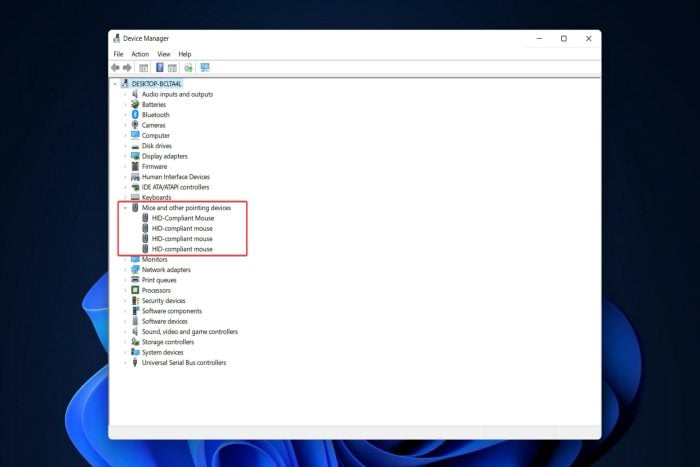This screenshot has height=467, width=700.
Task: Click the Forward arrow in the toolbar
Action: (127, 67)
